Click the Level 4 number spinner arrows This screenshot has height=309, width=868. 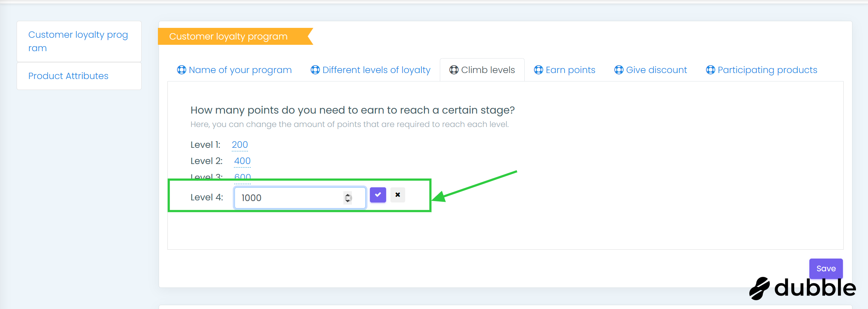coord(348,198)
